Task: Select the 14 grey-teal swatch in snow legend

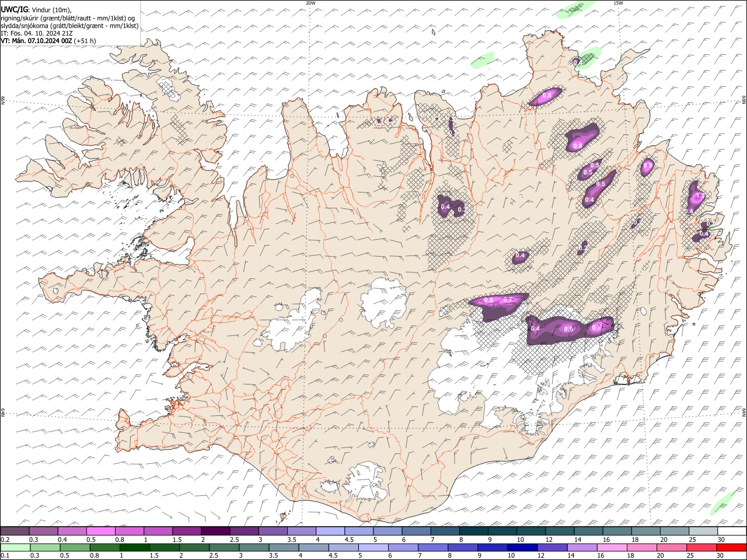Action: coord(588,531)
